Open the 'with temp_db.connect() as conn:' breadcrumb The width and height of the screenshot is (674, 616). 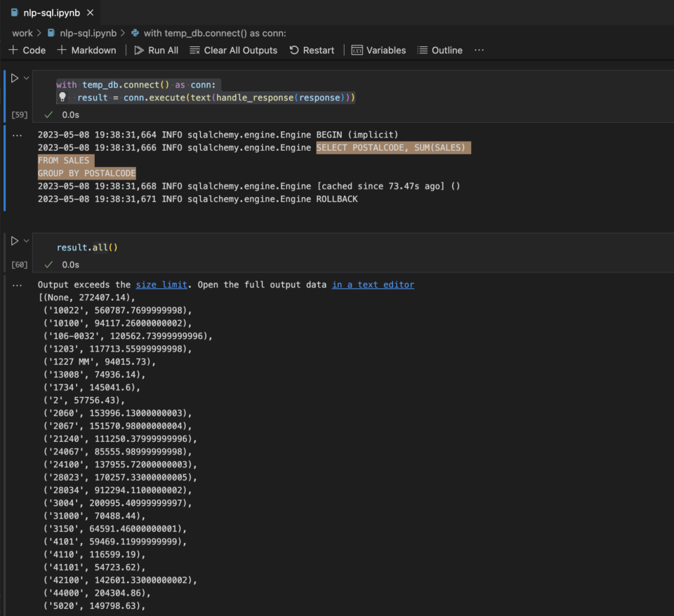point(215,33)
